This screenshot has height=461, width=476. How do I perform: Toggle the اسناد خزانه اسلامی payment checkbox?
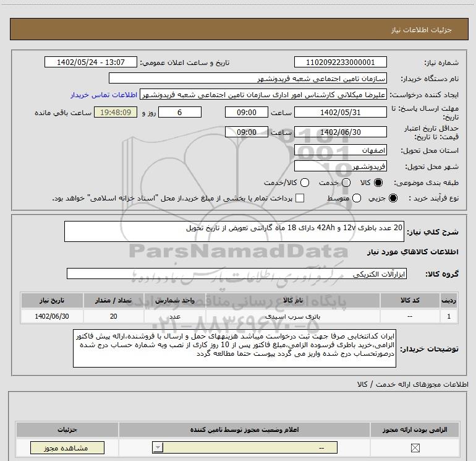pyautogui.click(x=300, y=198)
